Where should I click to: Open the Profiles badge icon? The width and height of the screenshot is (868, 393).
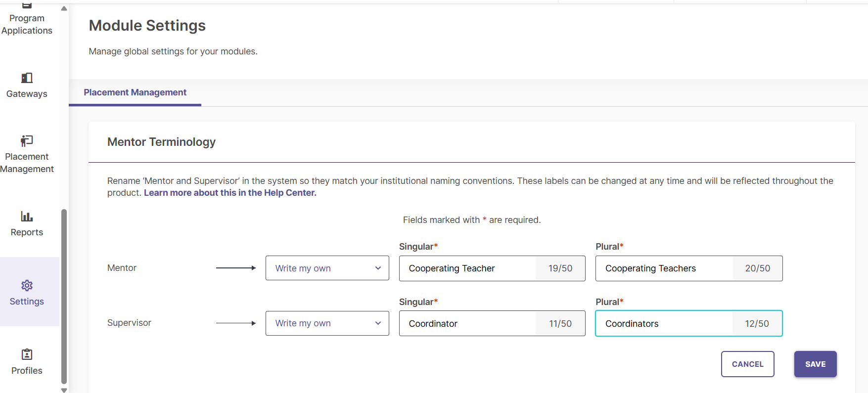[27, 354]
